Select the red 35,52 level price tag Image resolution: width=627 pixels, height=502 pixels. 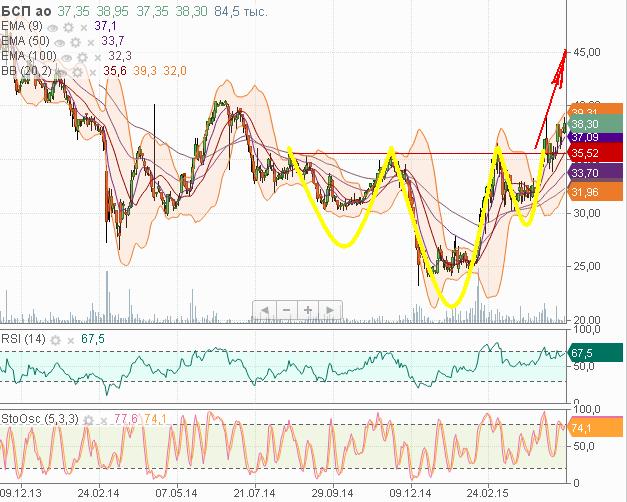tap(595, 153)
